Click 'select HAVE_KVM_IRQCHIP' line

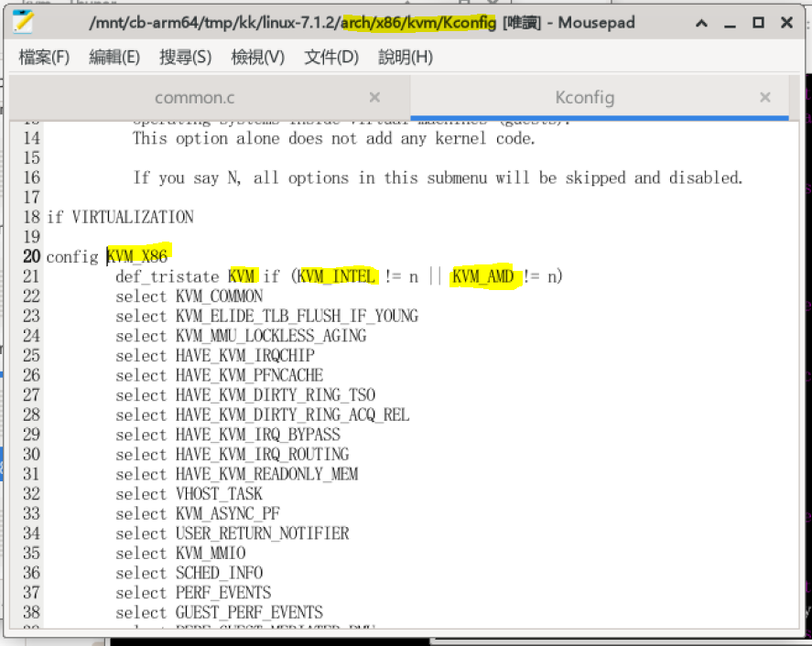point(215,355)
